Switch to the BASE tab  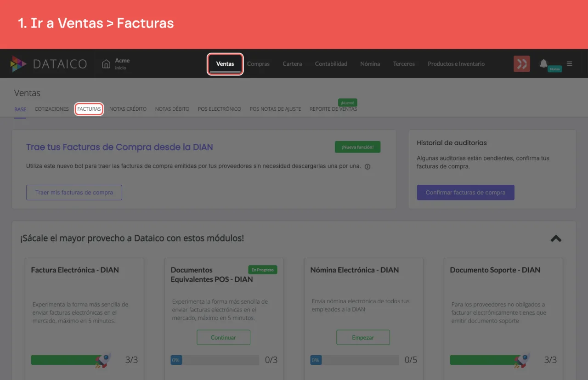click(20, 109)
